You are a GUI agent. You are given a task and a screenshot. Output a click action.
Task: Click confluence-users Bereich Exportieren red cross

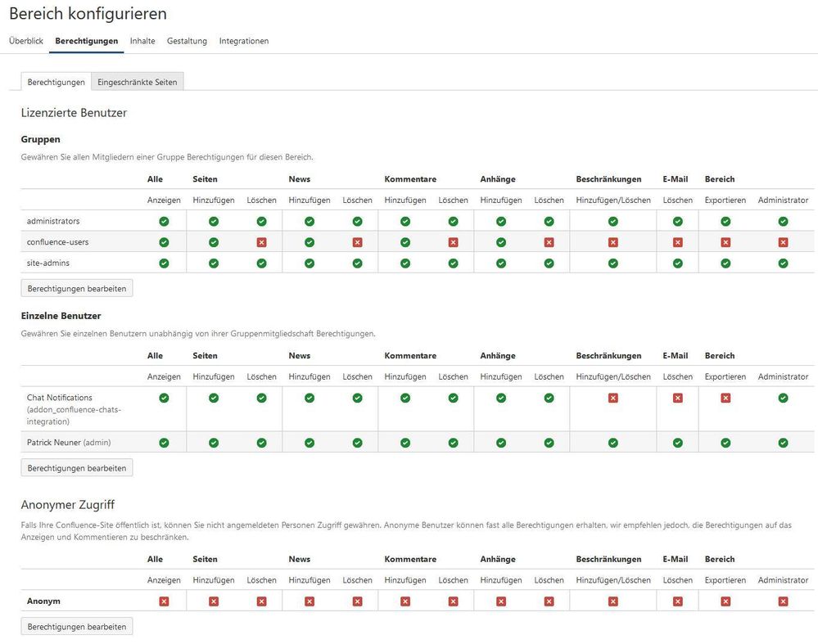click(725, 242)
